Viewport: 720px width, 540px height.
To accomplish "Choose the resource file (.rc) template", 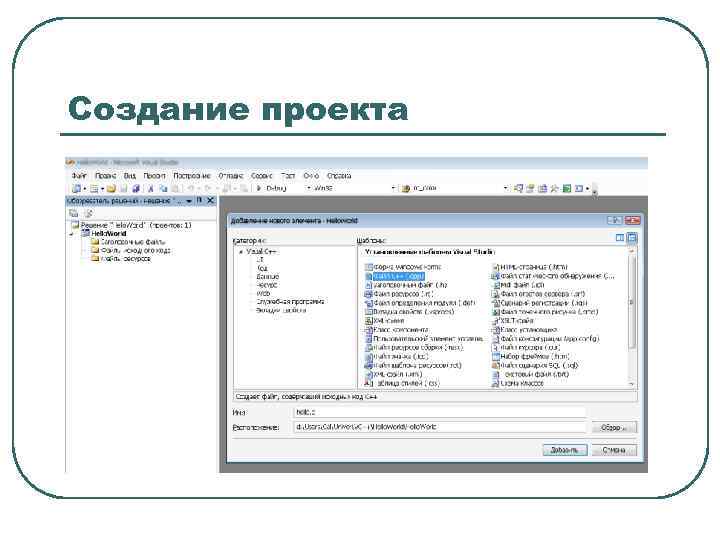I will 399,294.
